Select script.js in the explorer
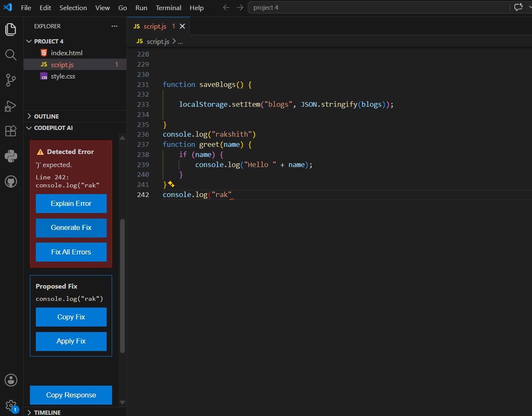Screen dimensions: 532x416 [75, 65]
